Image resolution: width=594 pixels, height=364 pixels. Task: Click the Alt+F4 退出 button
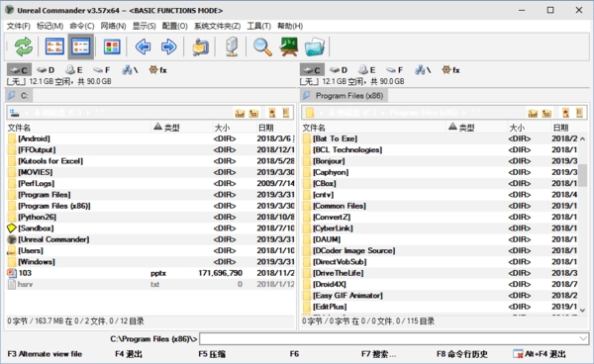540,354
